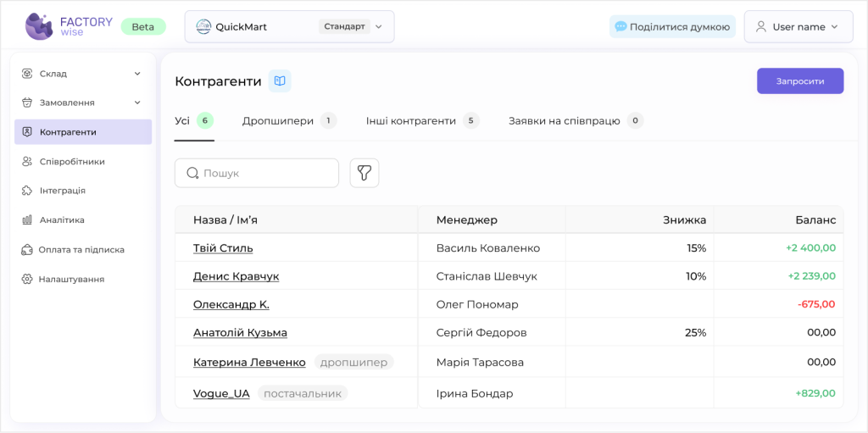Switch to Заявки на співпрацю tab
Screen dimensions: 868x433
pyautogui.click(x=576, y=120)
